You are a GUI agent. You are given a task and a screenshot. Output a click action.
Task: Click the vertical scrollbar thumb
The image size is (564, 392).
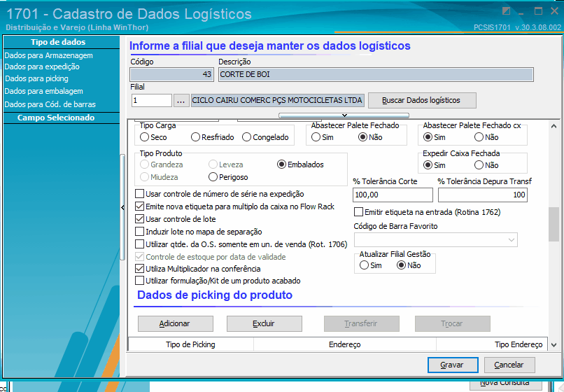coord(554,225)
